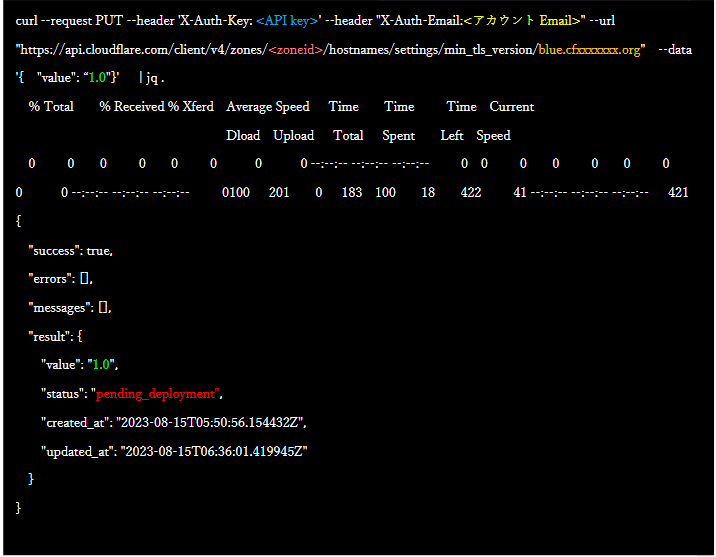Click the green "1.0" result value
The image size is (716, 557).
pos(101,365)
